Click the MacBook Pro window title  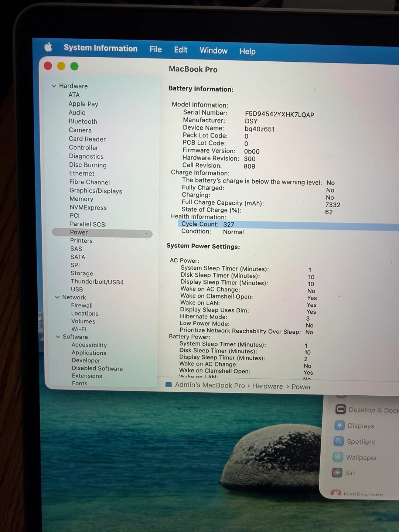tap(193, 69)
